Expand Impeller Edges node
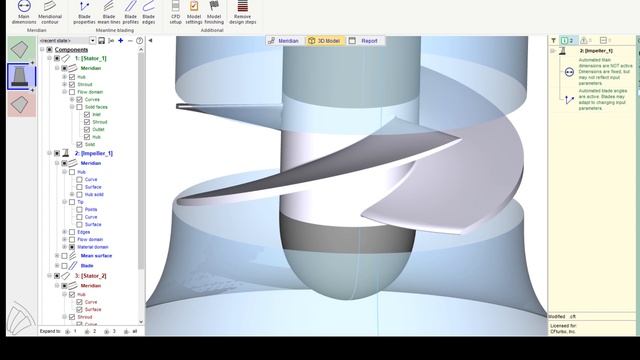The image size is (640, 360). pyautogui.click(x=64, y=232)
